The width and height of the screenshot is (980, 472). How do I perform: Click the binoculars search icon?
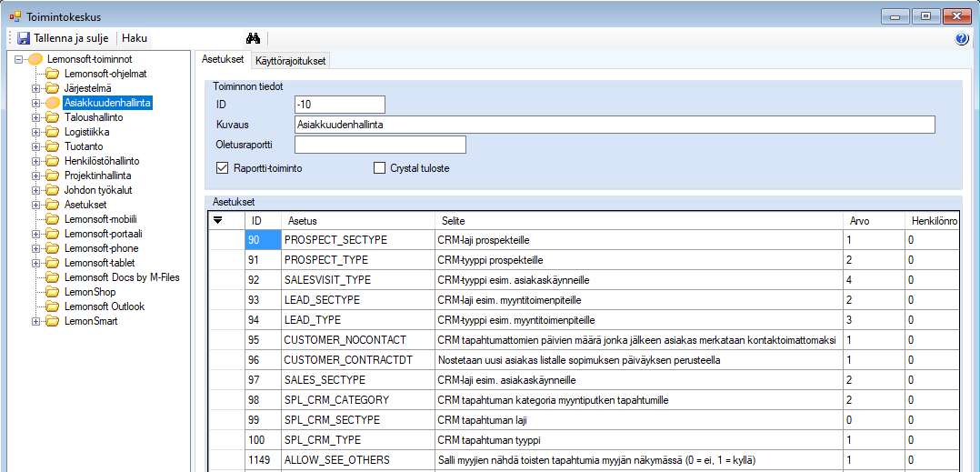click(253, 38)
